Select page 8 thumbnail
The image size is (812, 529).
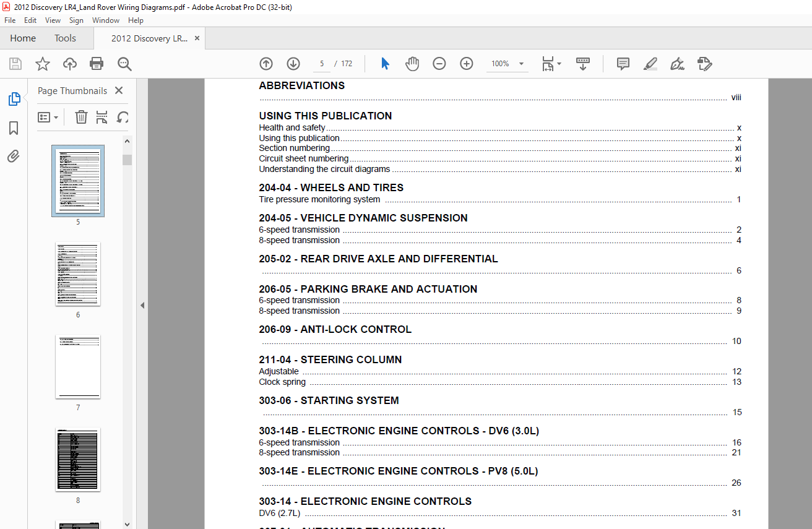coord(78,459)
